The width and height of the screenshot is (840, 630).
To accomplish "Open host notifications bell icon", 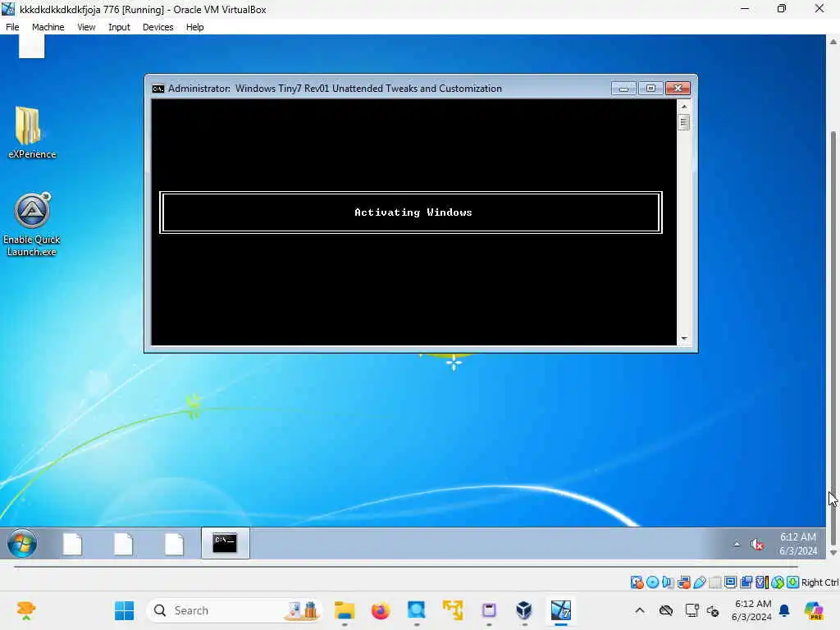I will [784, 610].
